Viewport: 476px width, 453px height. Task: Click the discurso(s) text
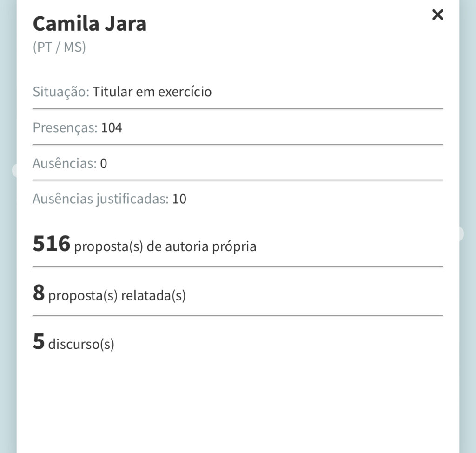(81, 344)
